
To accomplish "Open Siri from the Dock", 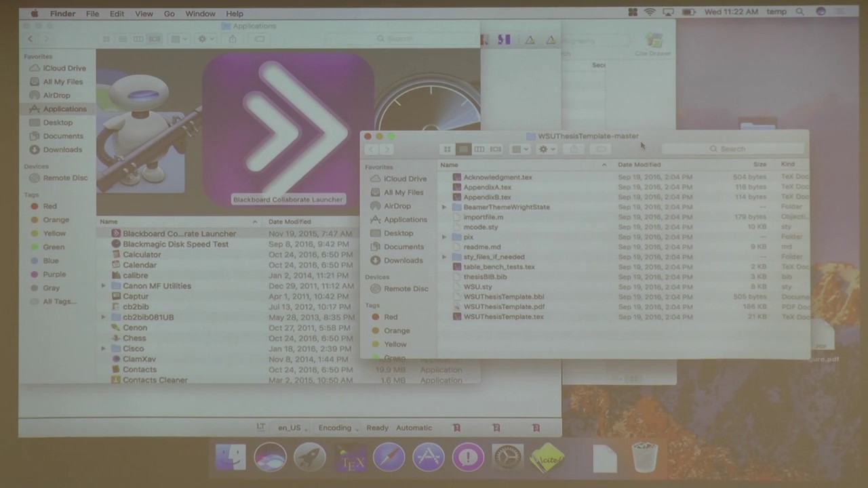I will pyautogui.click(x=270, y=457).
